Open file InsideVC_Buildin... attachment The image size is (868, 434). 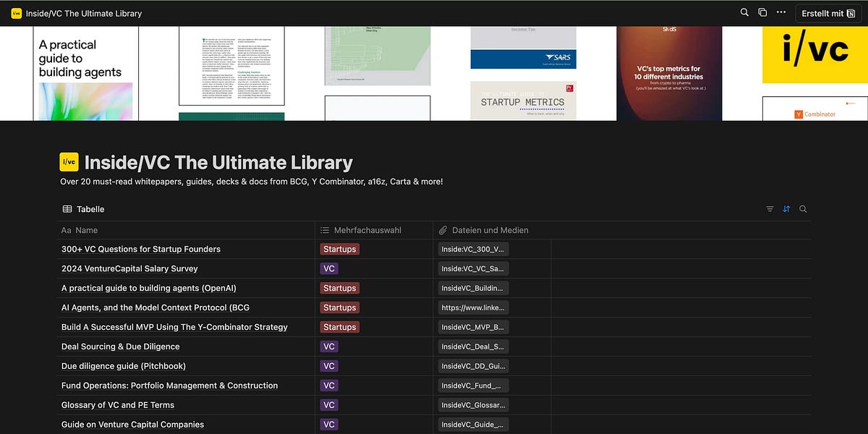(x=473, y=288)
